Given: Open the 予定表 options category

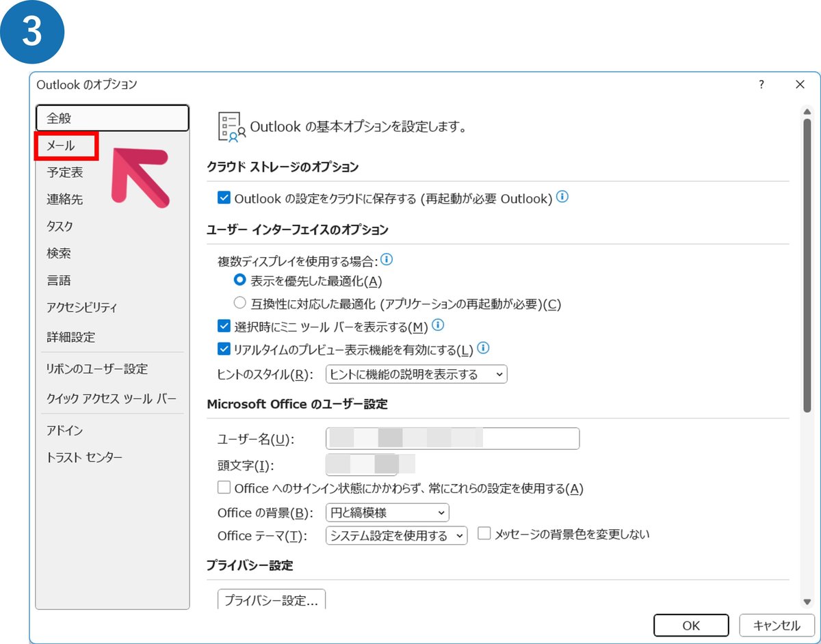Looking at the screenshot, I should click(65, 172).
